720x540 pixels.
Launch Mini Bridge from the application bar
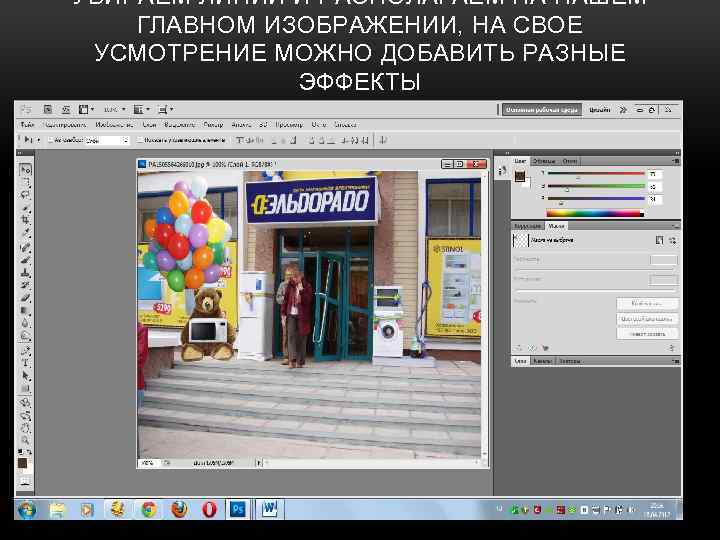[x=66, y=109]
